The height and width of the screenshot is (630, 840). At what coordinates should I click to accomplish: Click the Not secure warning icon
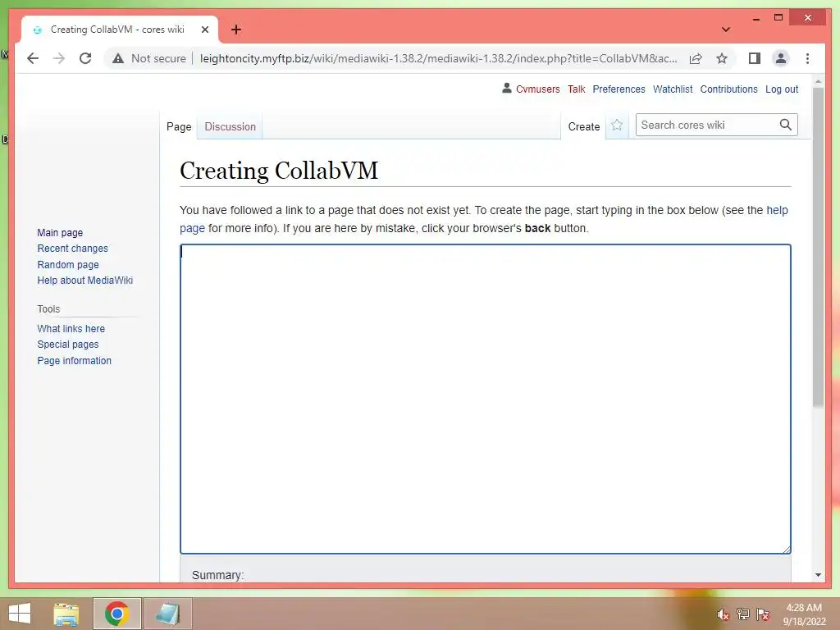(118, 58)
